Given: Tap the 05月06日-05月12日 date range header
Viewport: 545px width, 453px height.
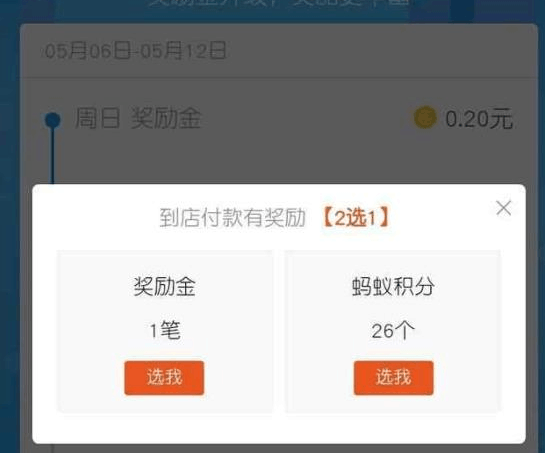Looking at the screenshot, I should pos(136,51).
